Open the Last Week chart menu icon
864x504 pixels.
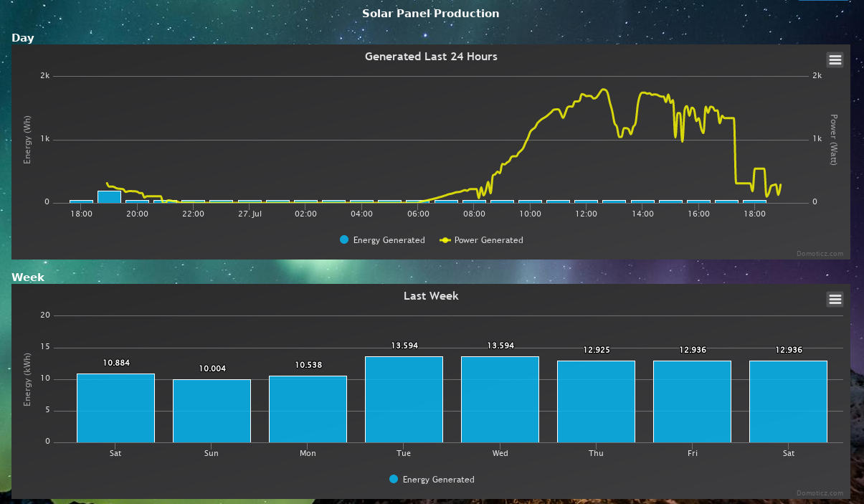835,300
